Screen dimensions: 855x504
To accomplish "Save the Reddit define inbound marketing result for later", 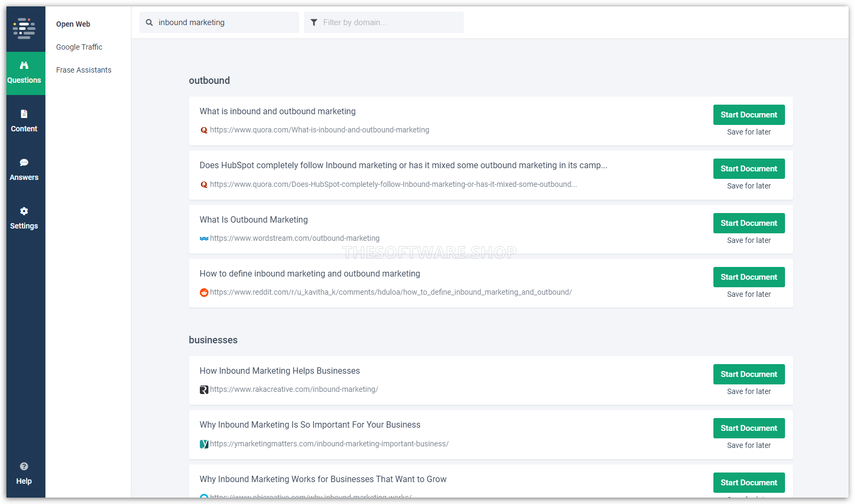I will coord(749,294).
